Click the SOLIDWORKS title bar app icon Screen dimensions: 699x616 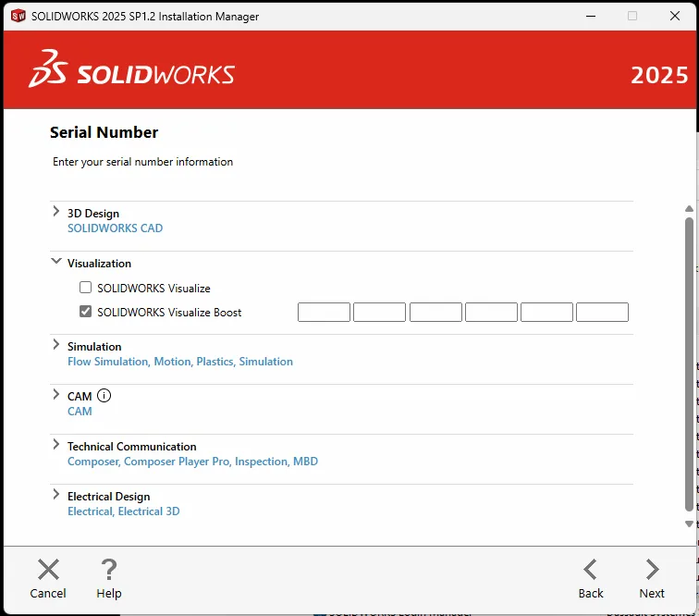tap(18, 16)
